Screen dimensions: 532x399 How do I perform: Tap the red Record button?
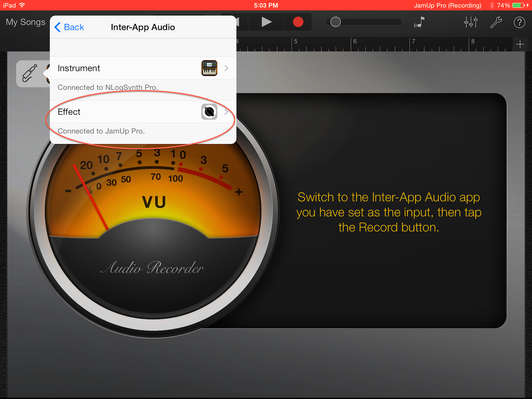pos(298,22)
